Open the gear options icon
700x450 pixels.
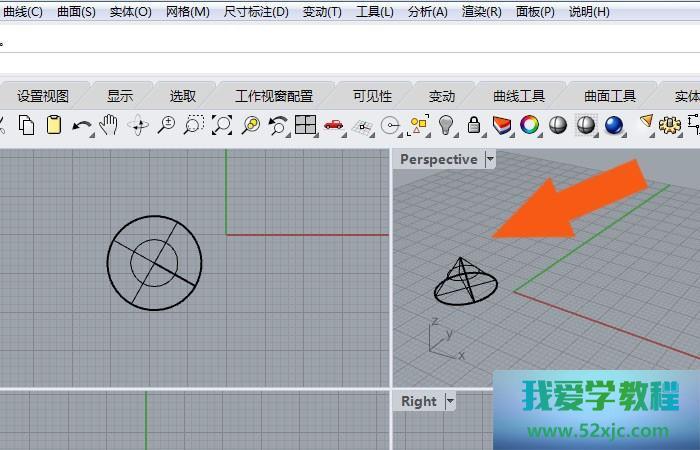point(669,125)
